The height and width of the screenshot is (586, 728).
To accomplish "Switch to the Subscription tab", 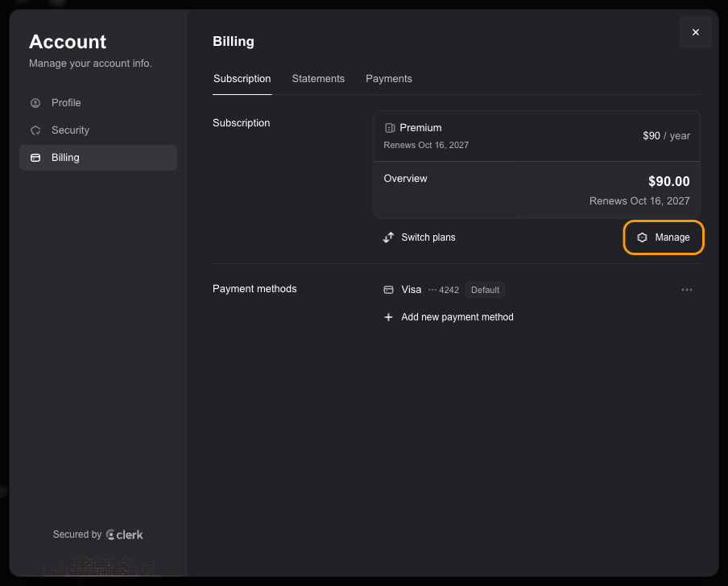I will click(x=242, y=79).
